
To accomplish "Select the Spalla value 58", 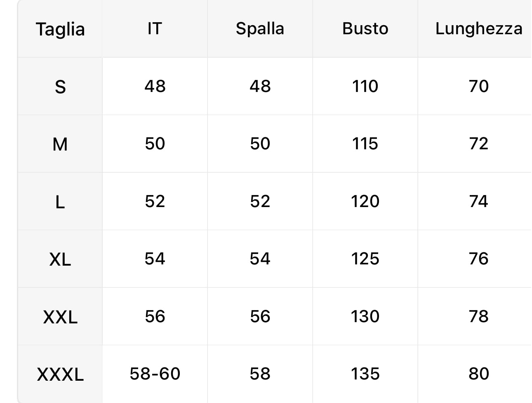I will [260, 374].
